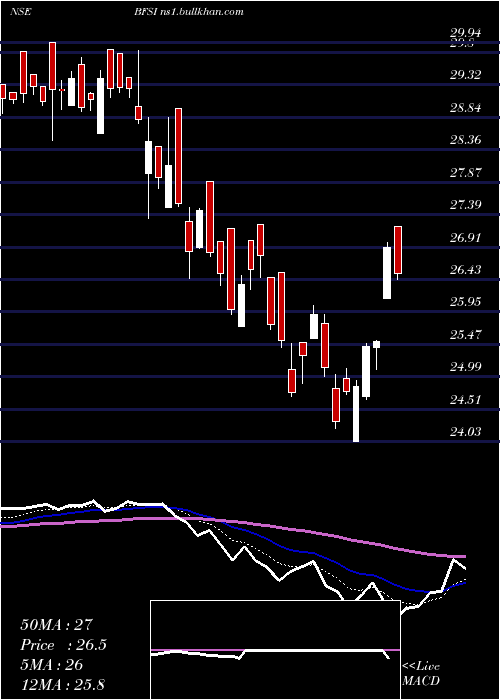Click the 12MA : 25.8 readout
The width and height of the screenshot is (500, 700).
[62, 684]
